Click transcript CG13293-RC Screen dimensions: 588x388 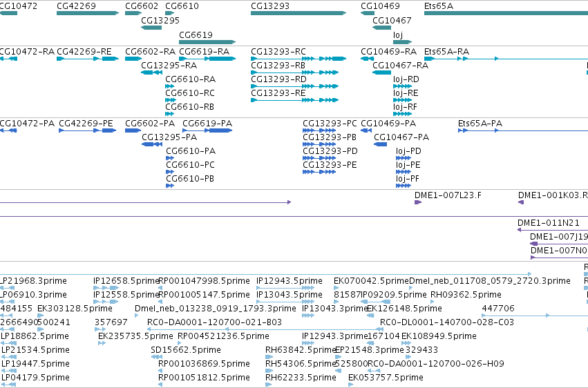point(278,51)
